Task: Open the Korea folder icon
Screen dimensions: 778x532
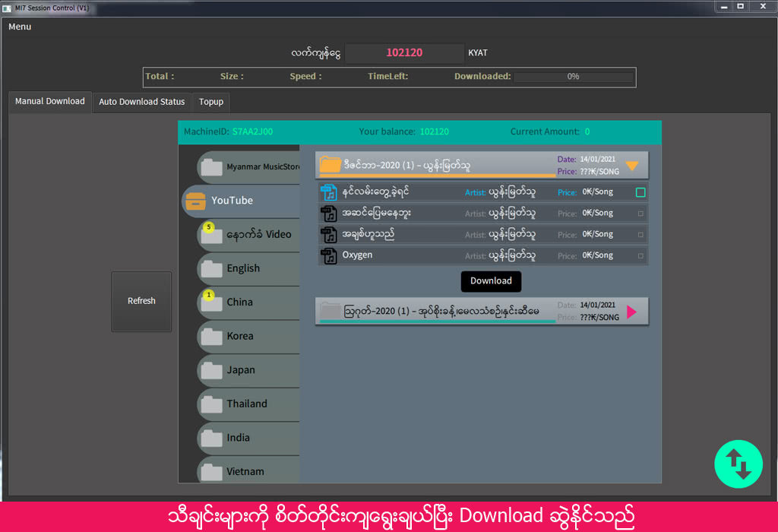Action: click(210, 336)
